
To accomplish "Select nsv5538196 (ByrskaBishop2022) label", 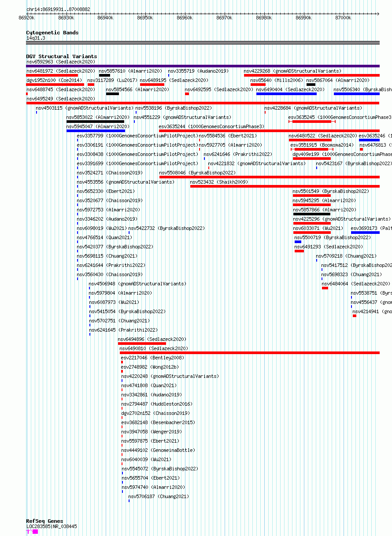I will coord(174,108).
